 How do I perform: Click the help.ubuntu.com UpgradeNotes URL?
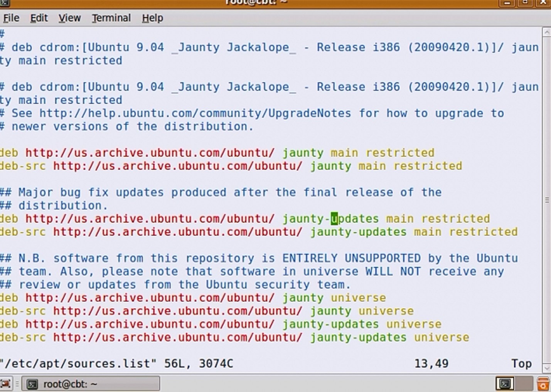coord(195,113)
